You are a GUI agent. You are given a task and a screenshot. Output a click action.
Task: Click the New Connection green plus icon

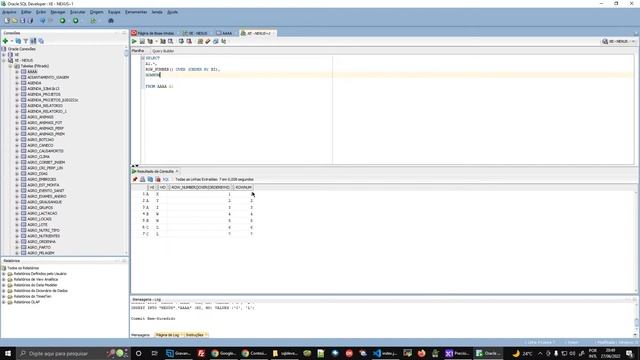coord(5,41)
